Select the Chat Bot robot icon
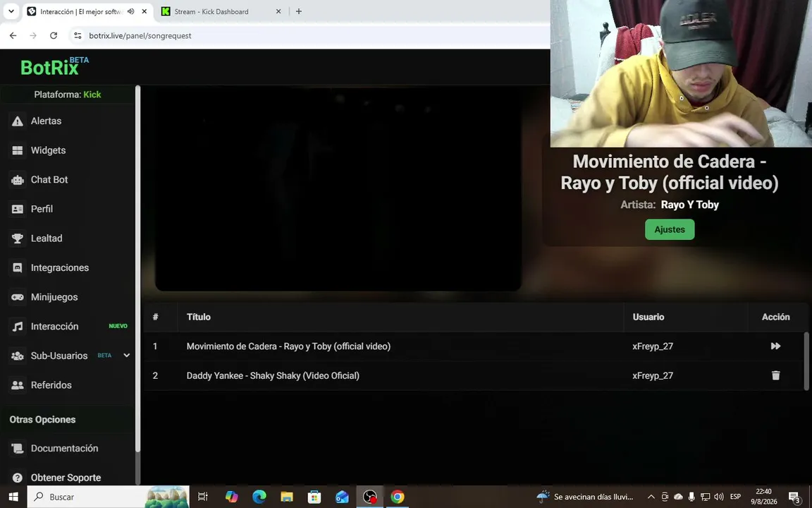The image size is (812, 508). coord(18,180)
